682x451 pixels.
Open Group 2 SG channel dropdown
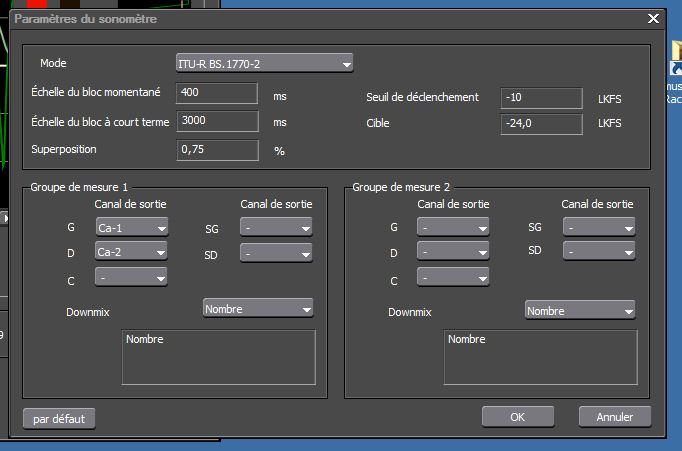599,228
